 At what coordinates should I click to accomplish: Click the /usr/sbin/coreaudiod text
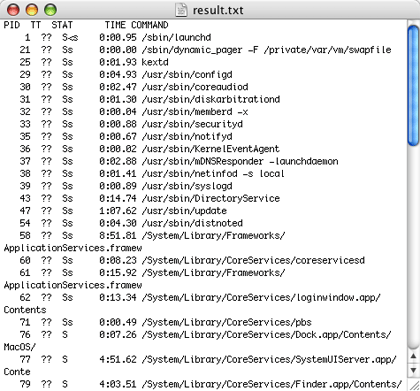(195, 87)
